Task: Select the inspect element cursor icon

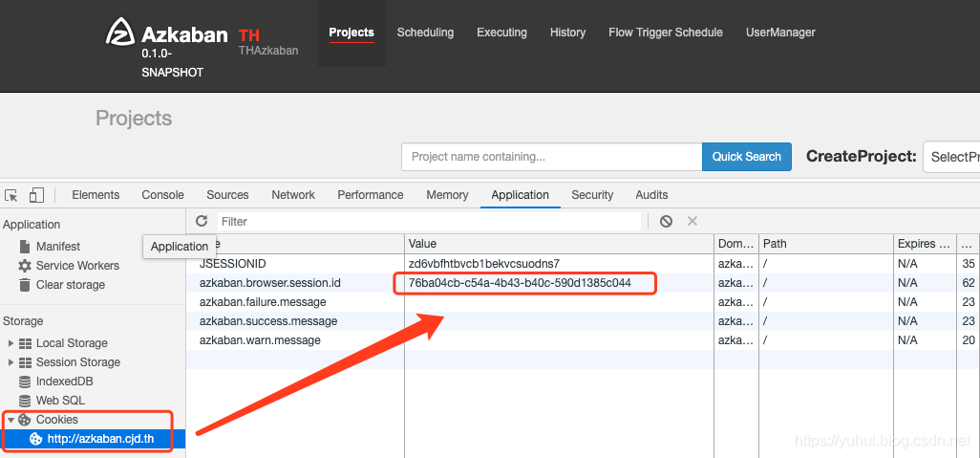Action: [11, 195]
